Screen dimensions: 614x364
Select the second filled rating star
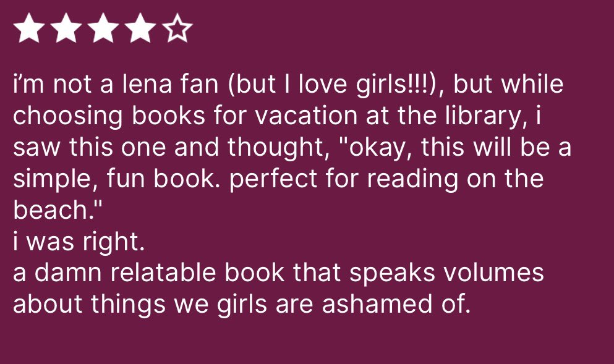pos(66,28)
